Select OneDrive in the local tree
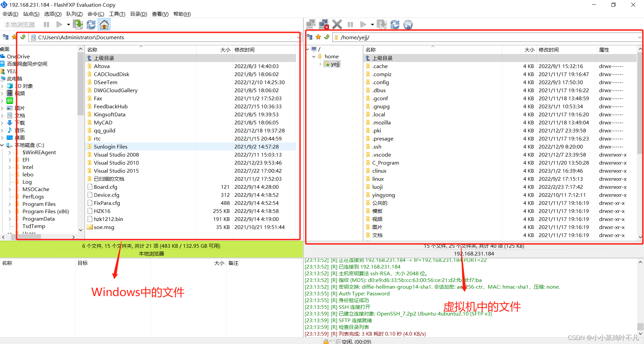Screen dimensions: 644x344 point(18,56)
